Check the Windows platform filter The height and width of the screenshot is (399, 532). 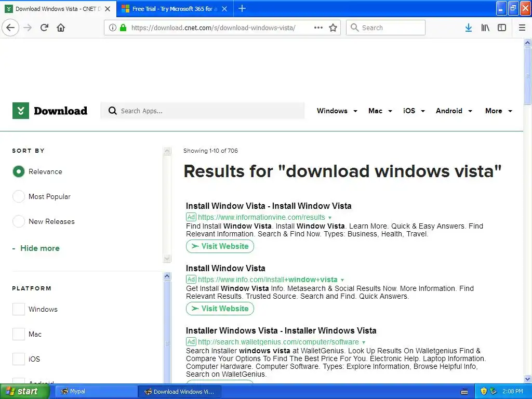pos(19,309)
